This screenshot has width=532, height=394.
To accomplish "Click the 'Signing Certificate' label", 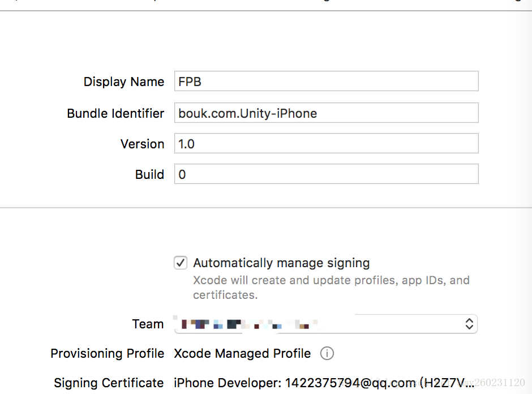I will 109,383.
